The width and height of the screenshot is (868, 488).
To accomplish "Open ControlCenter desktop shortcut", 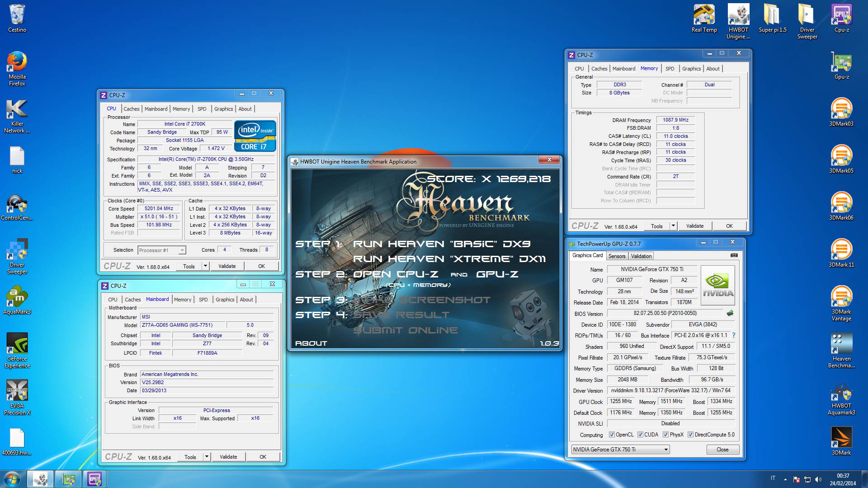I will pos(17,207).
